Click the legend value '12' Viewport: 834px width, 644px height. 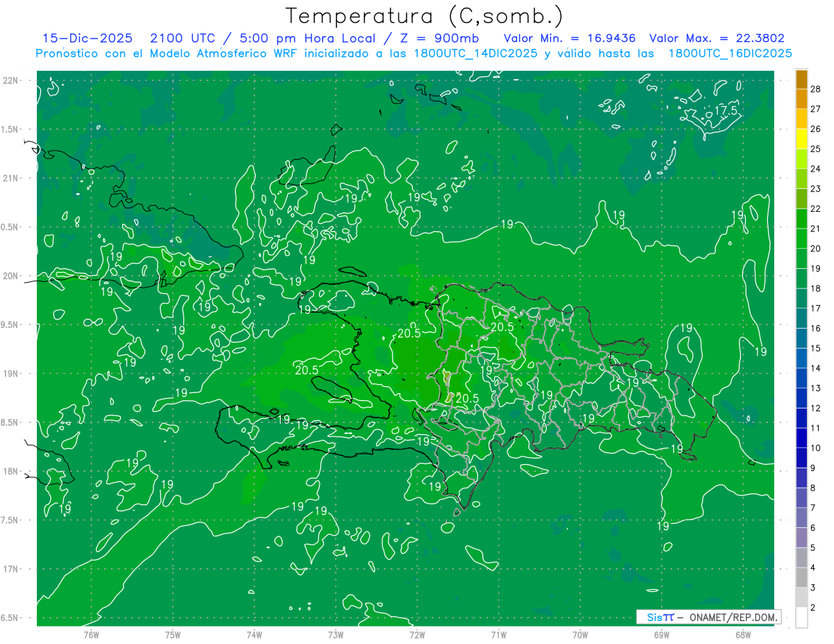tap(816, 408)
